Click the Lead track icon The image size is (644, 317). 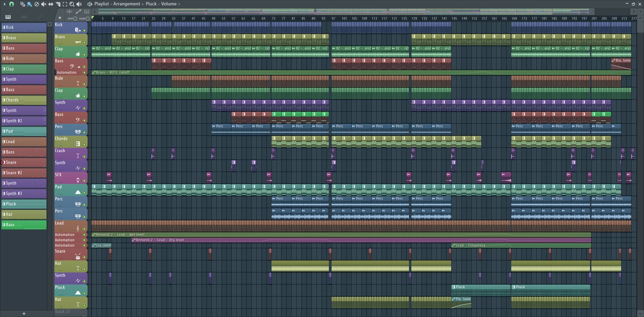tap(78, 228)
